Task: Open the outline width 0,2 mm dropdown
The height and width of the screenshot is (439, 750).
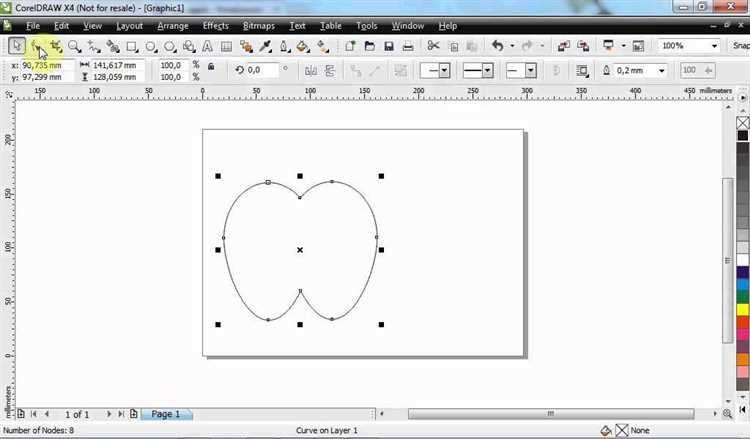Action: [x=662, y=71]
